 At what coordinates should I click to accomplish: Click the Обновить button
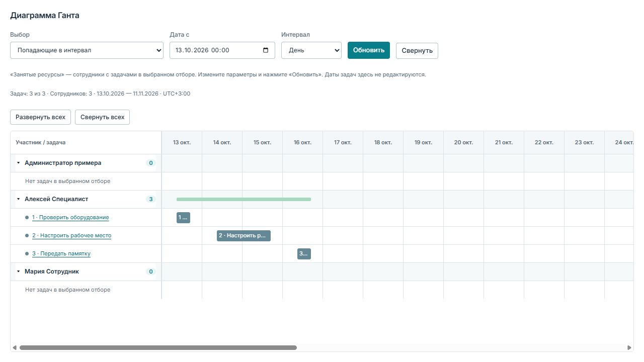pos(369,50)
